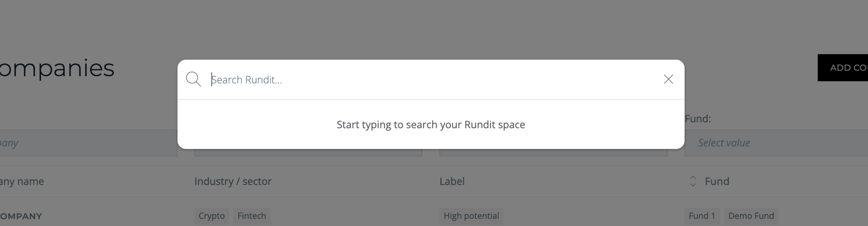
Task: Click the Industry / sector column header
Action: click(233, 181)
